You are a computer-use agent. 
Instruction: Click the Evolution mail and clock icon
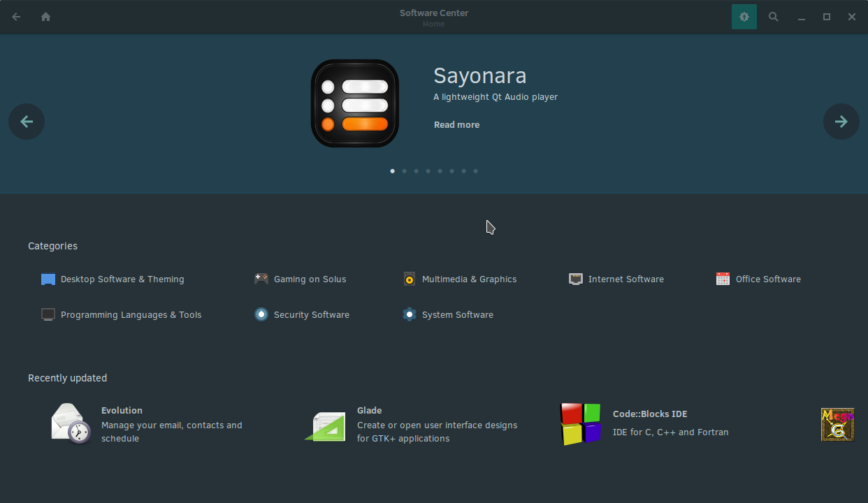coord(71,423)
